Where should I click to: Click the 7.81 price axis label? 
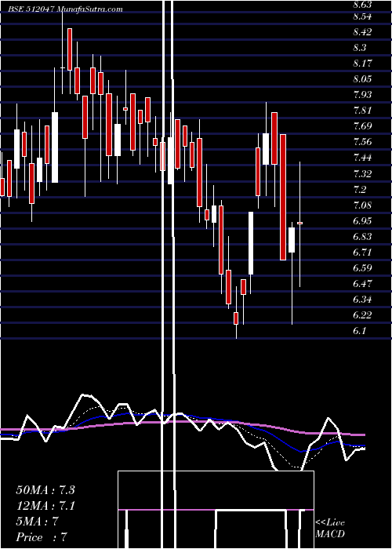(x=362, y=111)
